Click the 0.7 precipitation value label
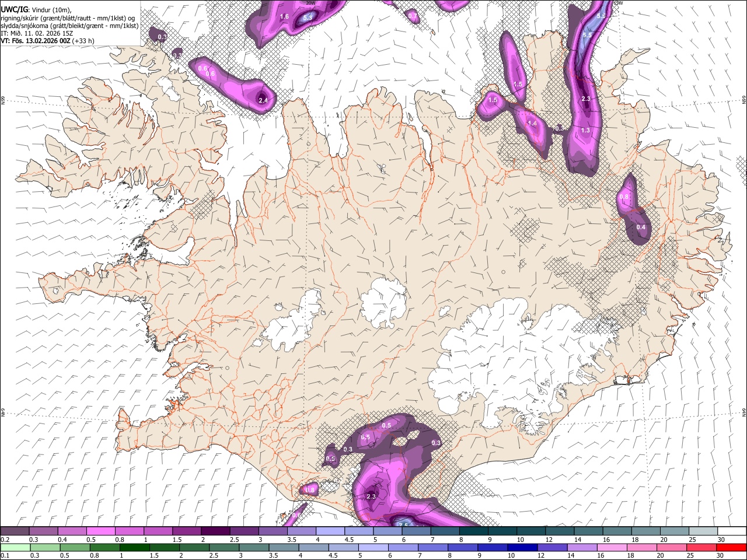The width and height of the screenshot is (747, 560). [x=413, y=16]
